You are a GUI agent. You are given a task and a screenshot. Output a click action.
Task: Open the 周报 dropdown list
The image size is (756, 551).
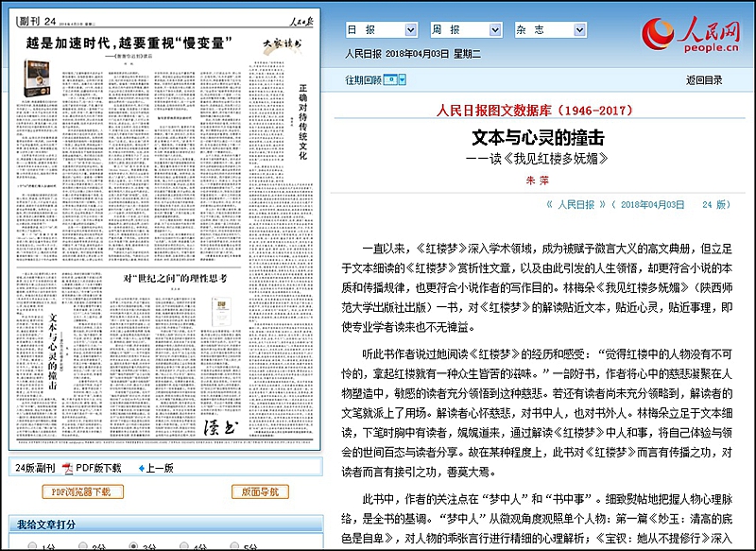466,30
